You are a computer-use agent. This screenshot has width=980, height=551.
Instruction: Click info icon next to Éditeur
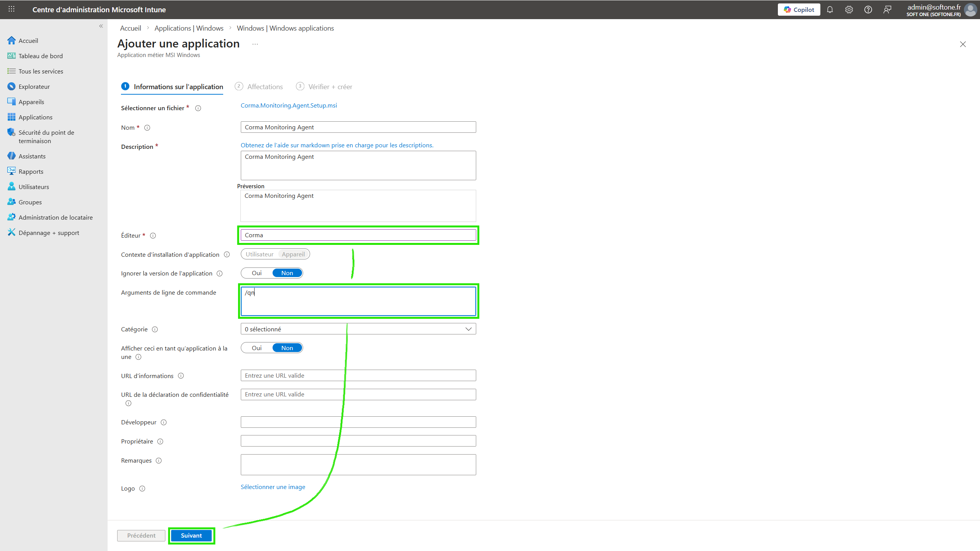click(x=153, y=236)
